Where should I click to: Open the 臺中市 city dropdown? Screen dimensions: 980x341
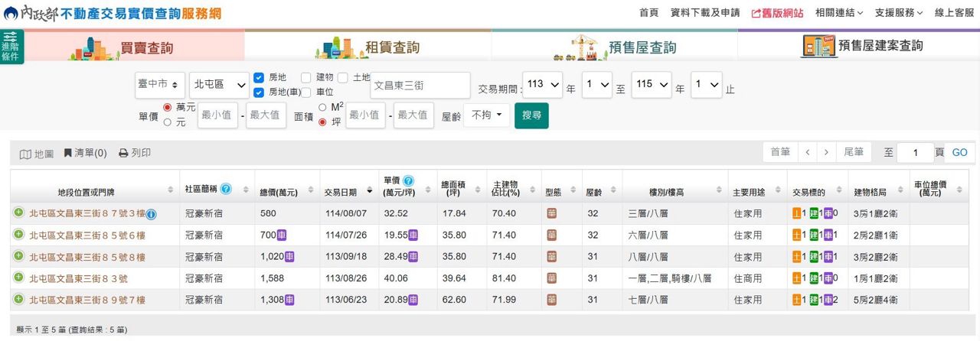159,84
